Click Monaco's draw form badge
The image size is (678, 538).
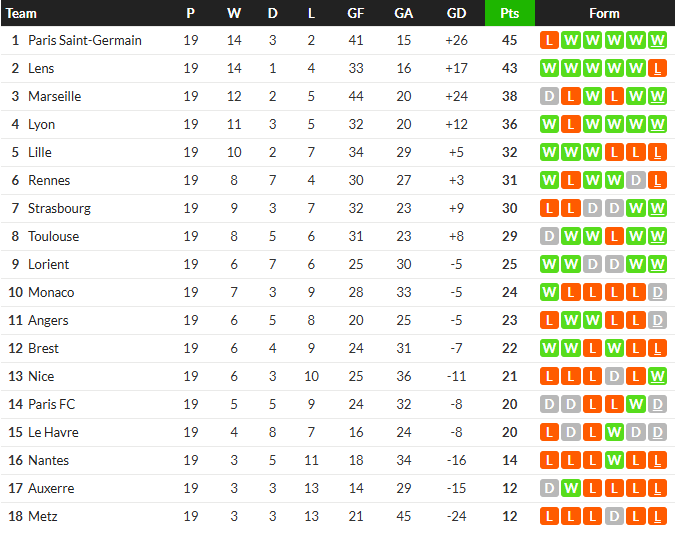click(x=657, y=293)
